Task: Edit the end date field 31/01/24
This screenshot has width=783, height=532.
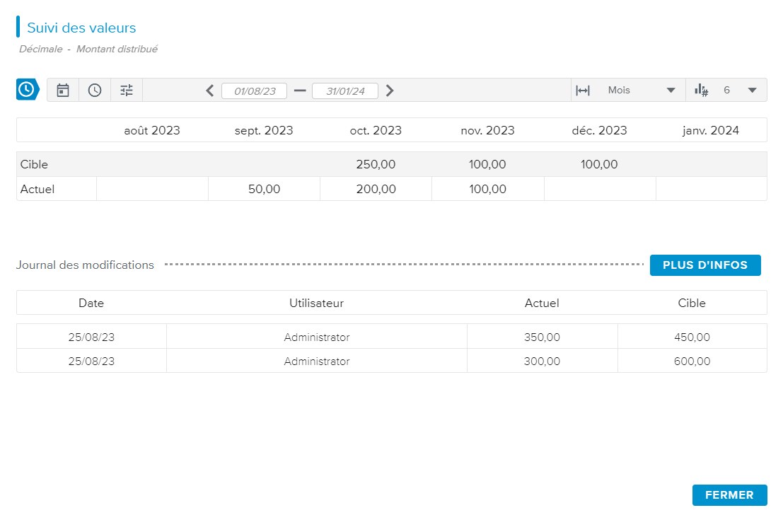Action: [x=345, y=91]
